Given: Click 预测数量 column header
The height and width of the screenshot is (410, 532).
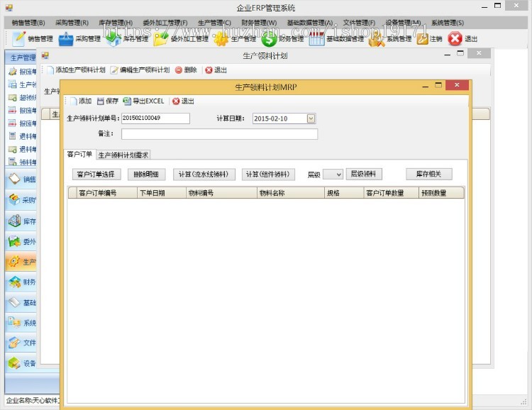Looking at the screenshot, I should (x=441, y=193).
